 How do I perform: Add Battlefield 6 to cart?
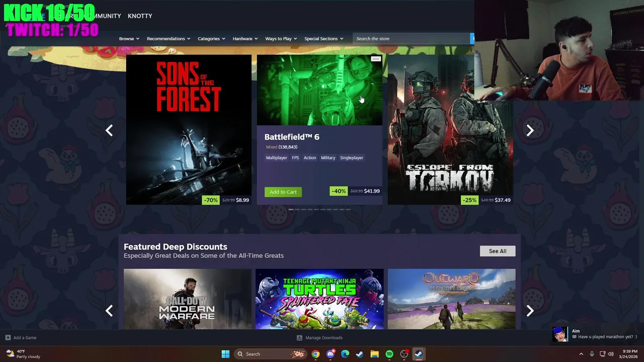coord(283,192)
